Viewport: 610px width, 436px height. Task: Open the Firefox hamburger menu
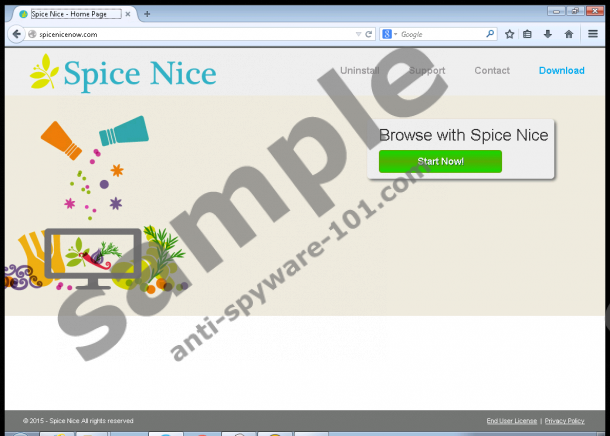pyautogui.click(x=593, y=34)
